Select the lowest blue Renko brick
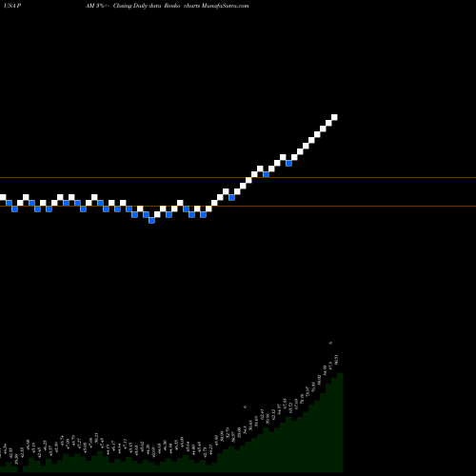Image resolution: width=476 pixels, height=476 pixels. (151, 220)
